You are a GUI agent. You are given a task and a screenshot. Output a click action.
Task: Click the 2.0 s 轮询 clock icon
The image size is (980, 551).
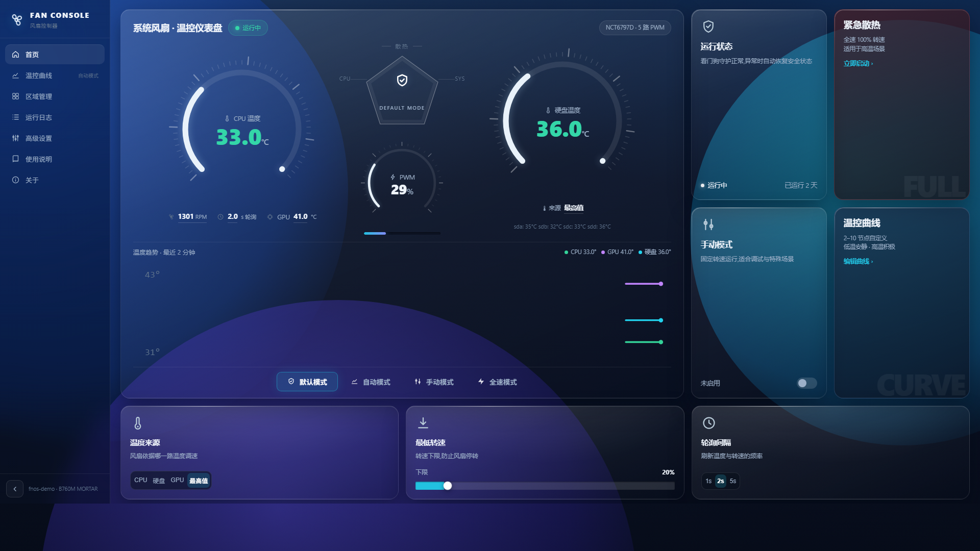[220, 217]
